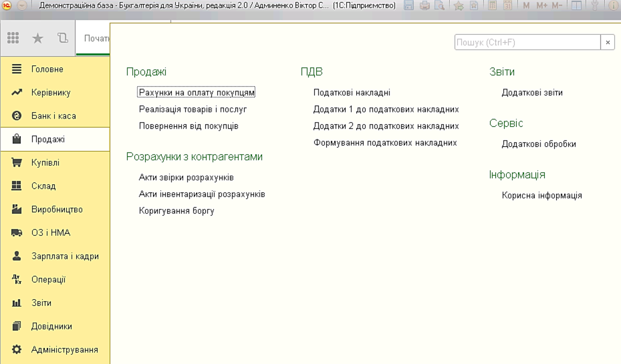Click the ПДВ group heading
This screenshot has width=621, height=364.
click(311, 72)
